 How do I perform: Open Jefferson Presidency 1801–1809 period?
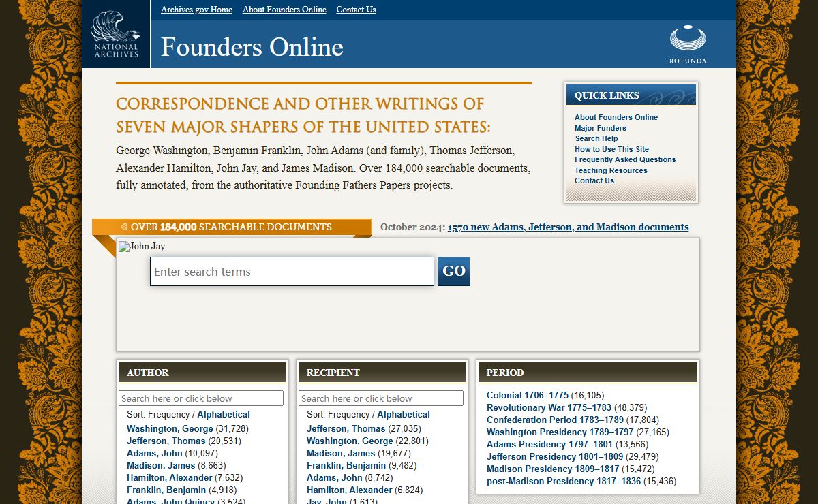(554, 456)
